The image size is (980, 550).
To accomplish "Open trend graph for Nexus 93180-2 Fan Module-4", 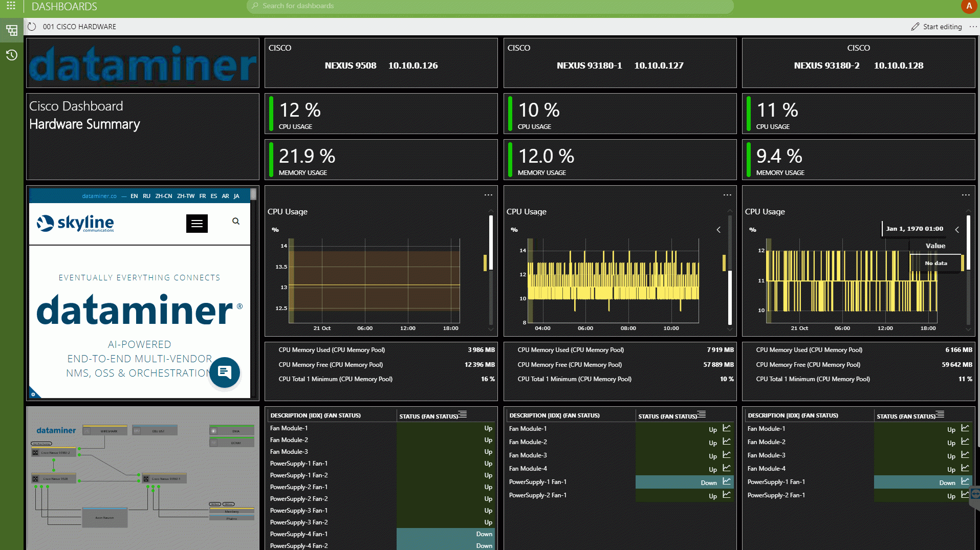I will pos(965,468).
